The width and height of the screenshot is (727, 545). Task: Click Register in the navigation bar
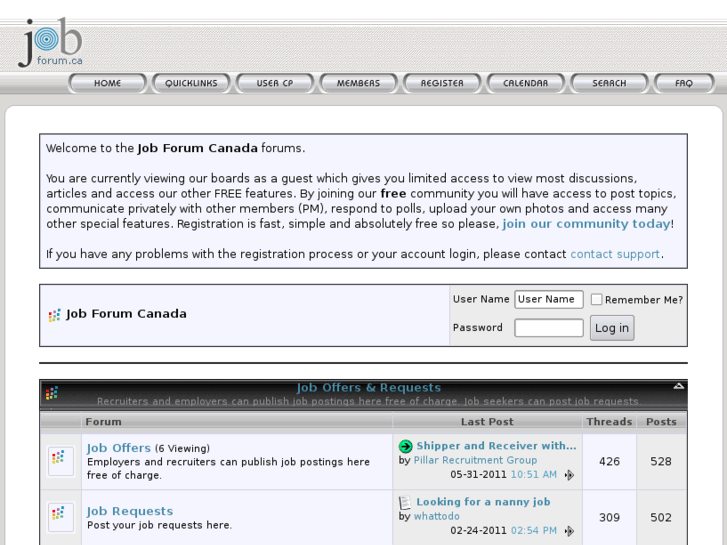pos(442,83)
